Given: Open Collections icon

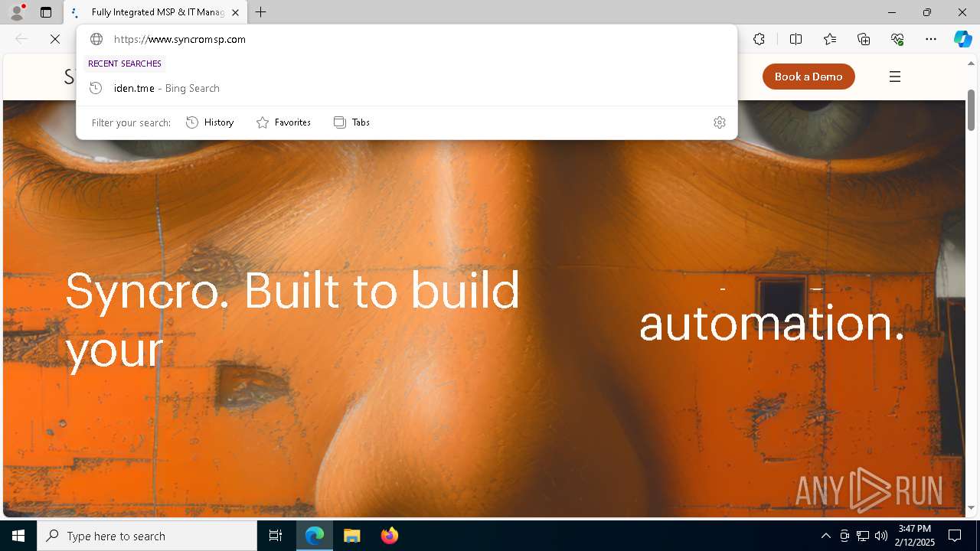Looking at the screenshot, I should click(864, 39).
